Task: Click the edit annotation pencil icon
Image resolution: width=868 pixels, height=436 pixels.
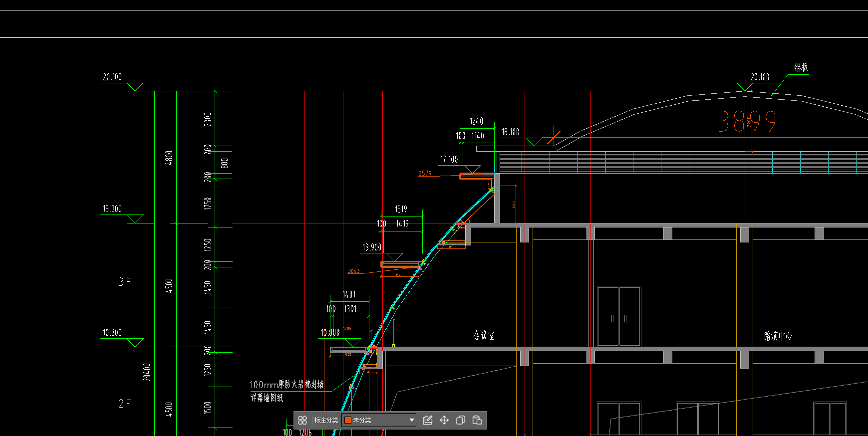Action: click(x=428, y=420)
